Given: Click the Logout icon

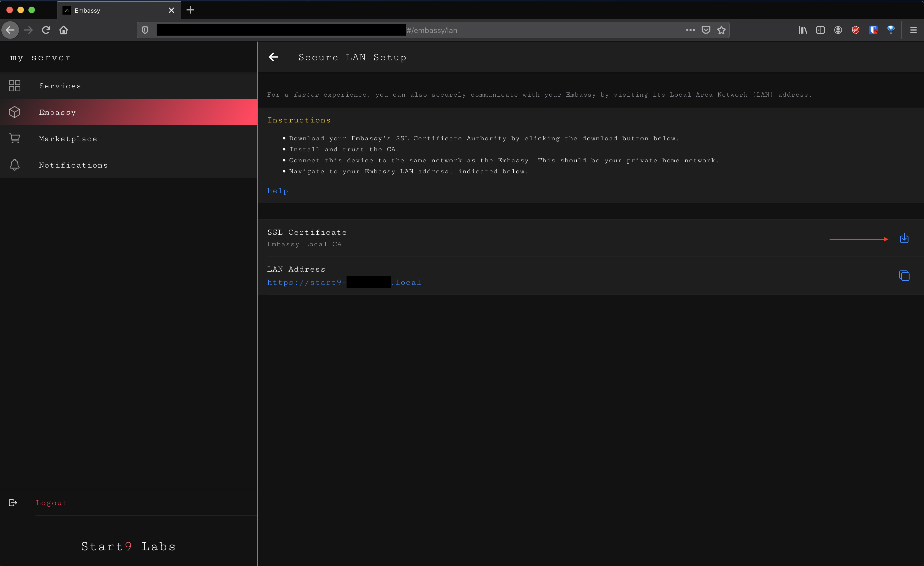Looking at the screenshot, I should click(x=13, y=503).
